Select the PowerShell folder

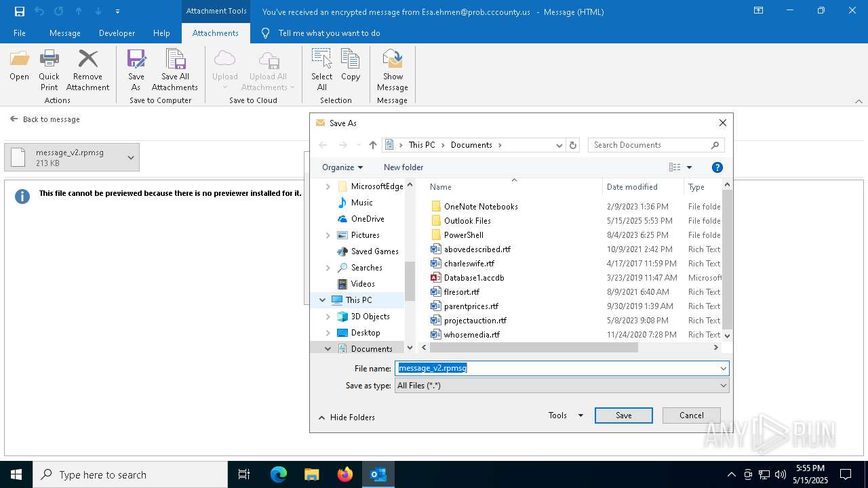pos(464,235)
